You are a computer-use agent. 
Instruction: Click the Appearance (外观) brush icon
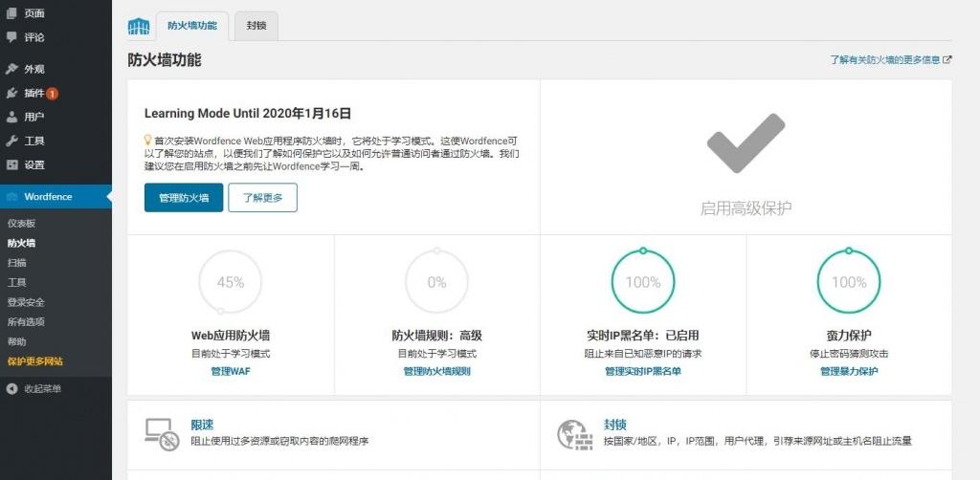pos(11,69)
